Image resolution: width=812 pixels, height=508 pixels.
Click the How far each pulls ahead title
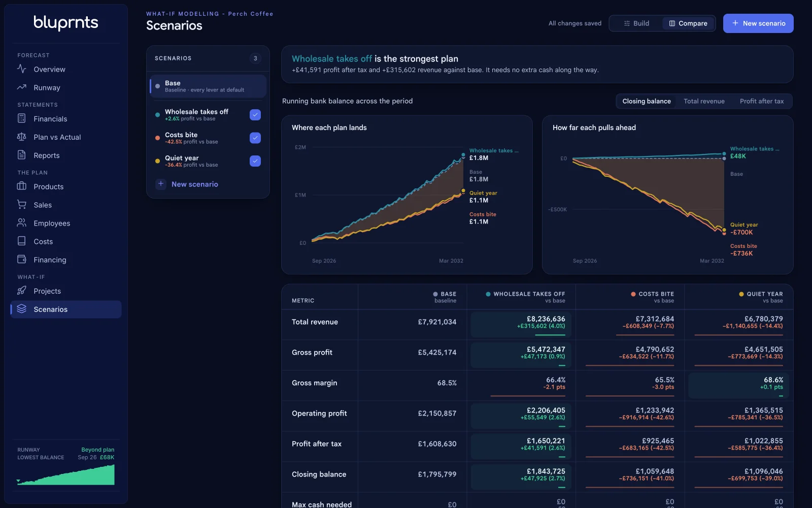point(594,128)
